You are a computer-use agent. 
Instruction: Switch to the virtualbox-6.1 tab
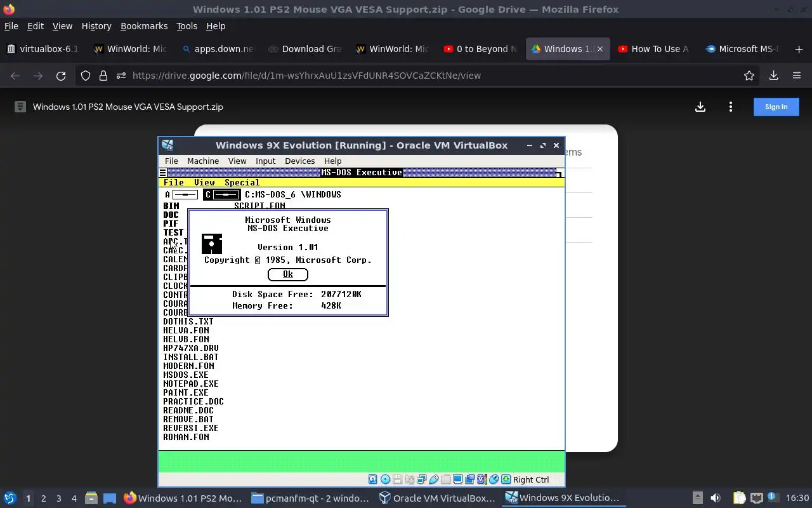coord(43,49)
